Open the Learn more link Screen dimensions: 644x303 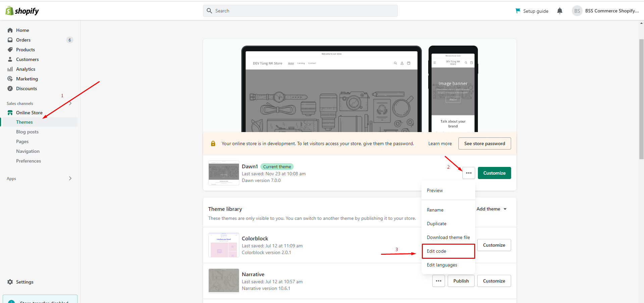[440, 143]
